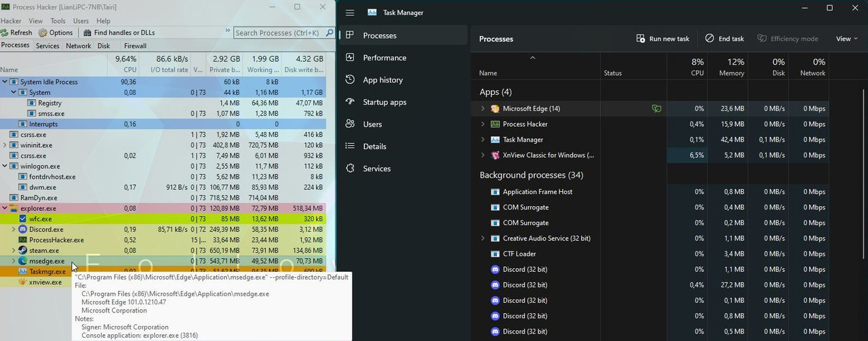Focus the Search Processes input field
The height and width of the screenshot is (341, 868).
point(279,33)
